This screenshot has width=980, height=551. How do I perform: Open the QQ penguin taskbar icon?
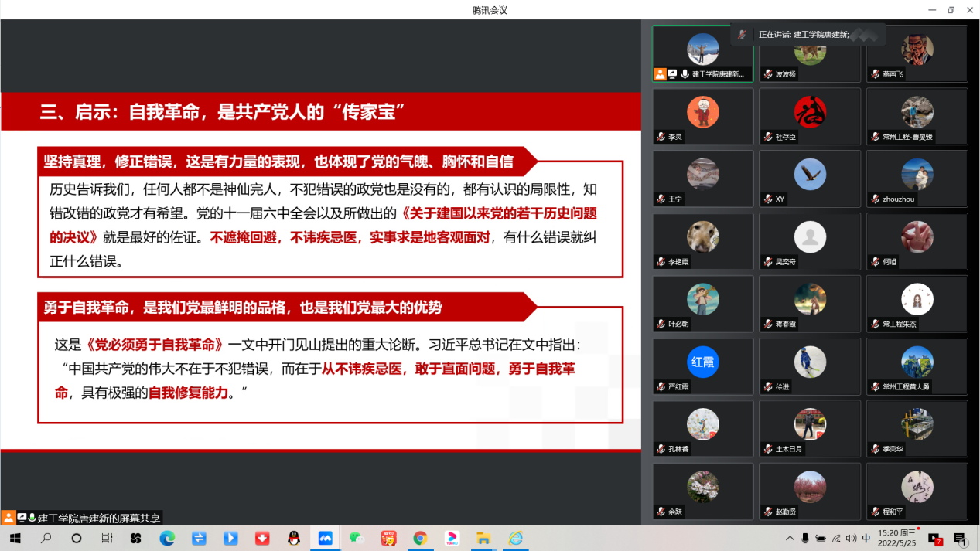point(294,538)
